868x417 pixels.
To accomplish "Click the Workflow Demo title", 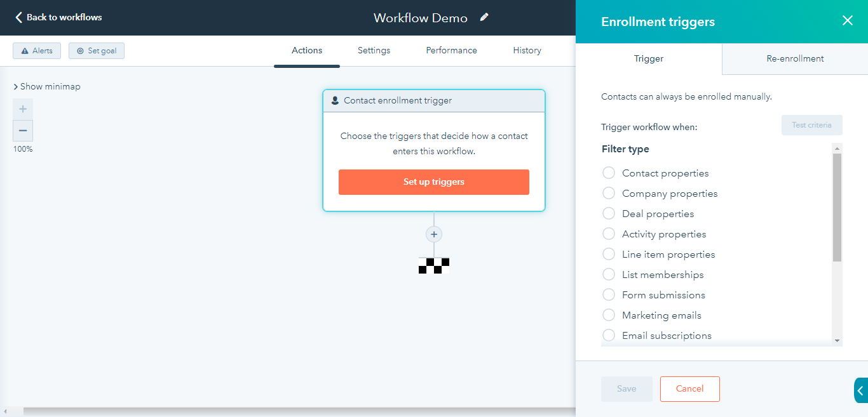I will [421, 18].
